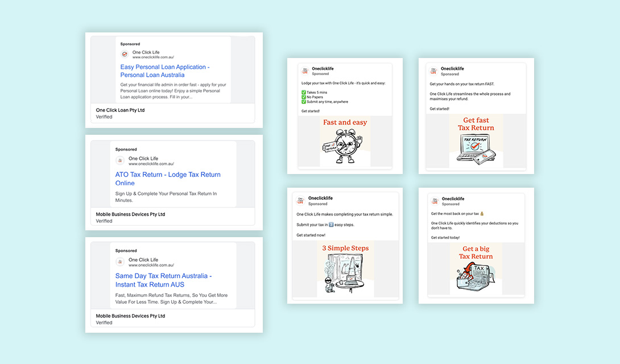Viewport: 620px width, 364px height.
Task: Click Oneclicklife page name in Fast and easy post
Action: click(323, 68)
